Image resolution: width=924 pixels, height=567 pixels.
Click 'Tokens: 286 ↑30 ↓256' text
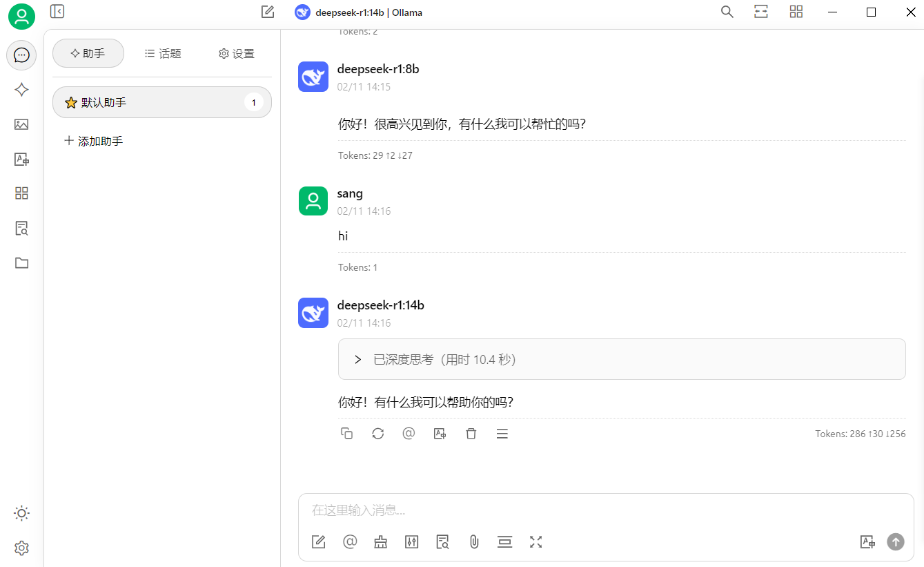(861, 434)
